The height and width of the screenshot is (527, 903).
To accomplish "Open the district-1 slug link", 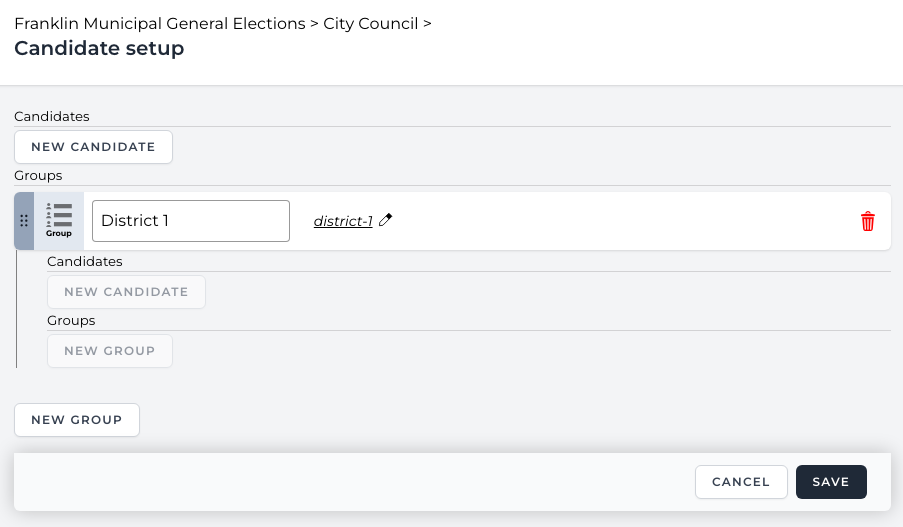I will (343, 221).
